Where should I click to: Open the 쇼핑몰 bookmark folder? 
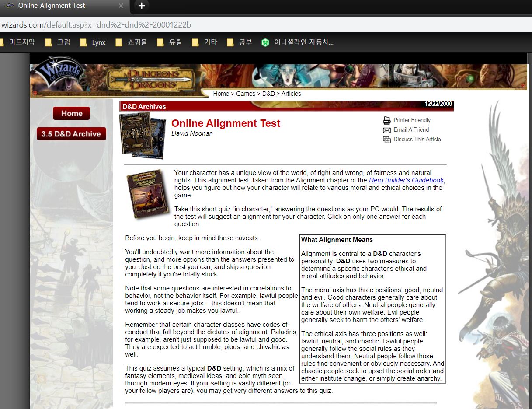[131, 42]
